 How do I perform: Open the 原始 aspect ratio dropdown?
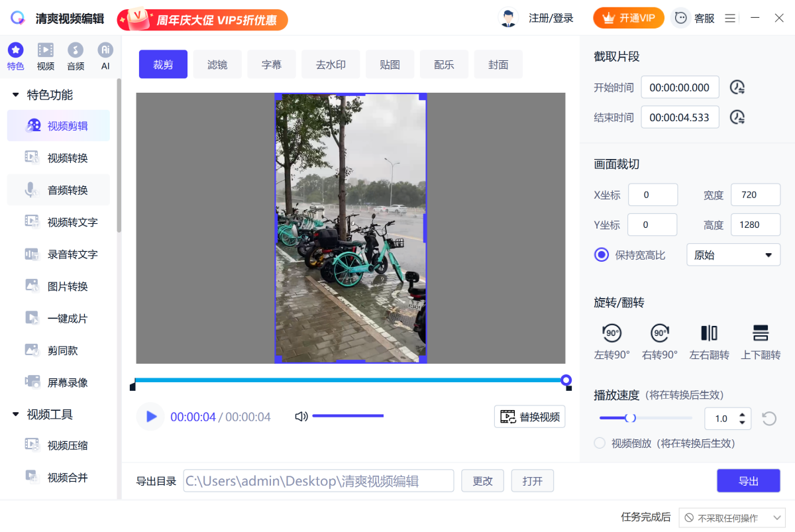click(x=733, y=255)
